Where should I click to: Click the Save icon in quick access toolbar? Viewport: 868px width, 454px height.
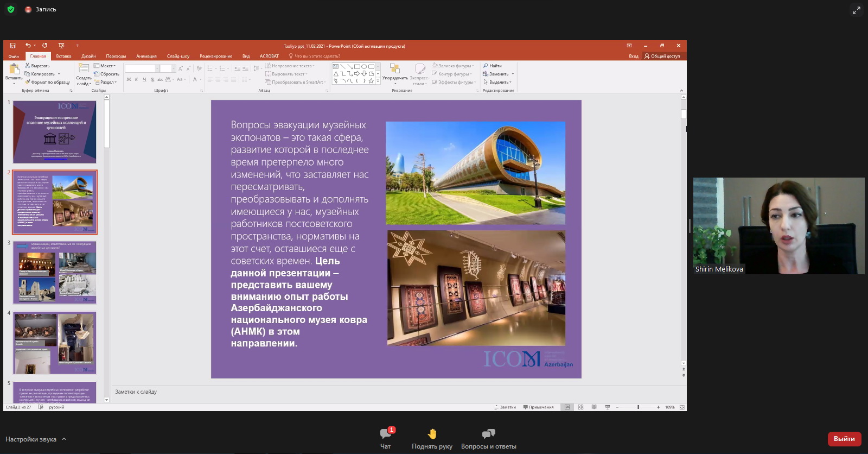(12, 46)
